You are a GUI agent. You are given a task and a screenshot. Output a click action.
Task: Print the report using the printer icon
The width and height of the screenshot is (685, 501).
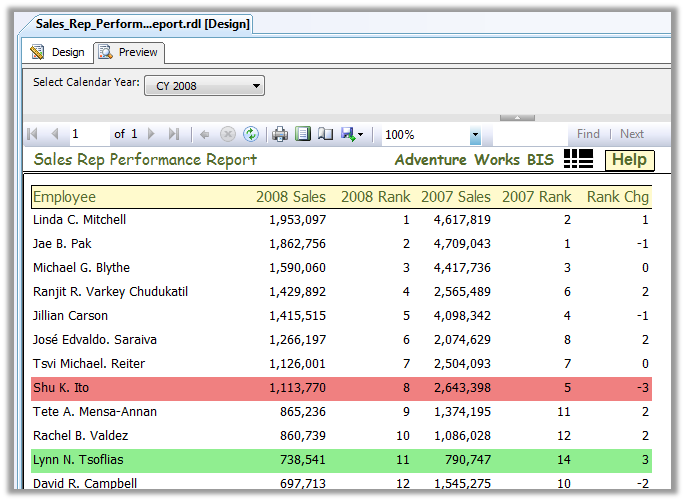click(281, 134)
